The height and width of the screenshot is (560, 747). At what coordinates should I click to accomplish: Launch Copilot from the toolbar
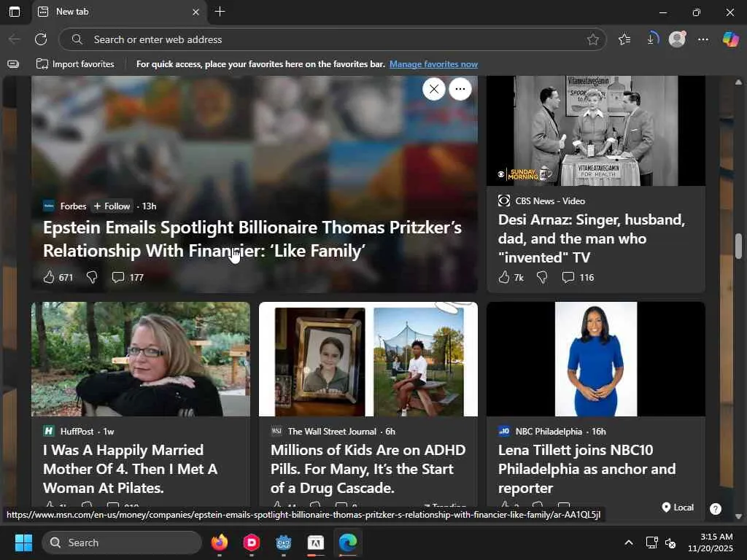[730, 39]
